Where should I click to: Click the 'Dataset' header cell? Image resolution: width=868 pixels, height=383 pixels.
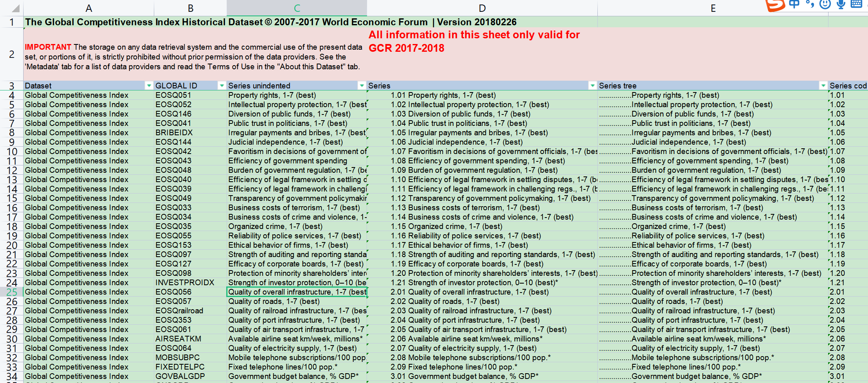88,86
